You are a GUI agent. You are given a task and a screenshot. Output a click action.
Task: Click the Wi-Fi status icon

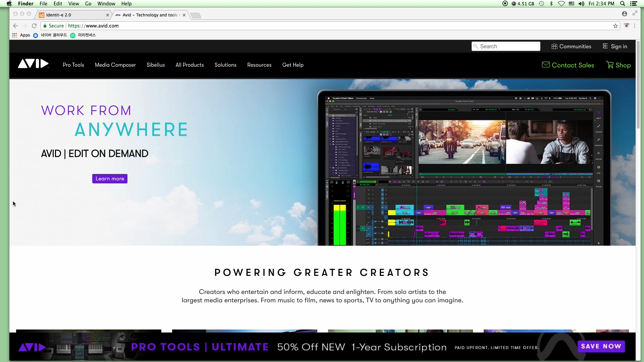[x=561, y=4]
